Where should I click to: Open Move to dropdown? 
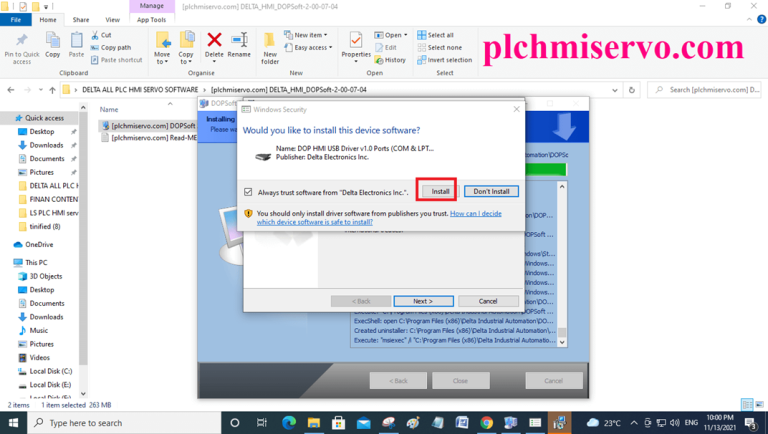pyautogui.click(x=162, y=58)
